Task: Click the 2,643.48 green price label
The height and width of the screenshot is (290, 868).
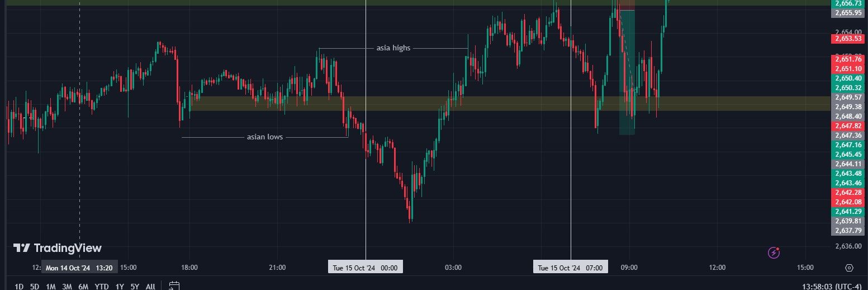Action: [848, 173]
